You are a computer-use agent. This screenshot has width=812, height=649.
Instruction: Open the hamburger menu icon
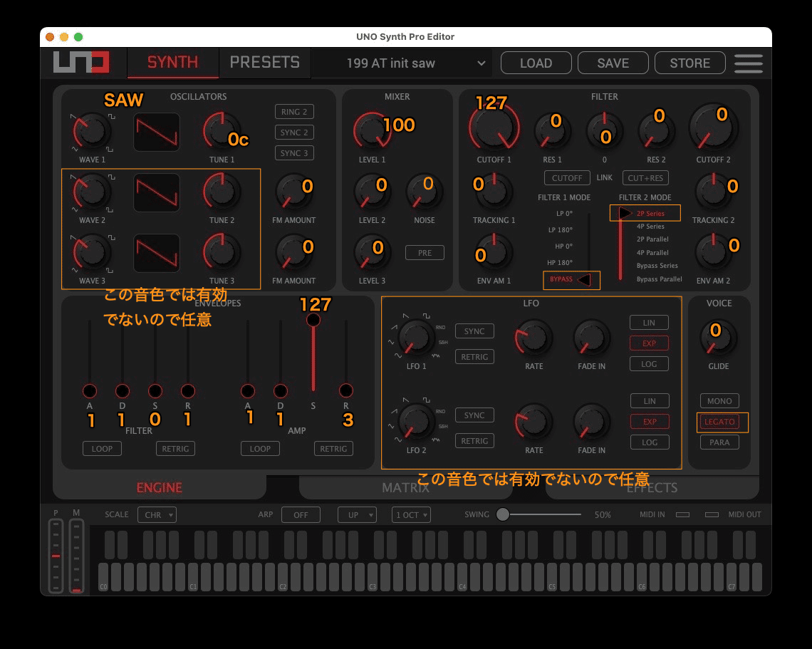[748, 63]
